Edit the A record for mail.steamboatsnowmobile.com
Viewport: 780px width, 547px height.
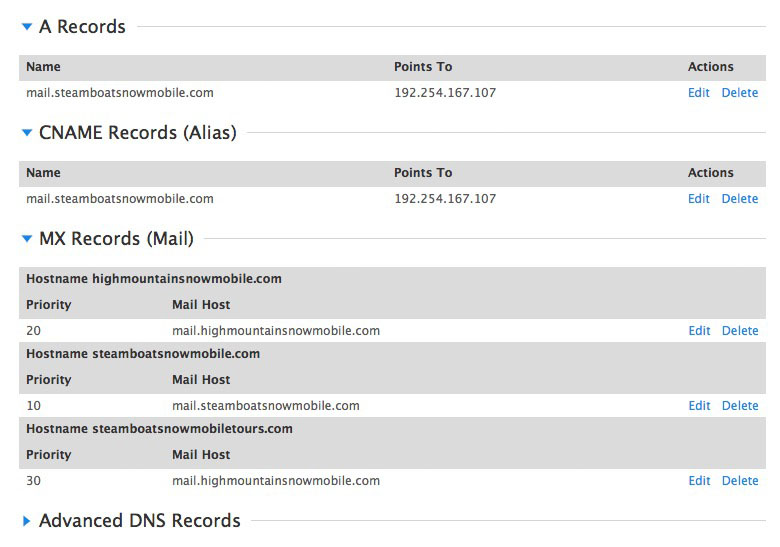tap(698, 93)
